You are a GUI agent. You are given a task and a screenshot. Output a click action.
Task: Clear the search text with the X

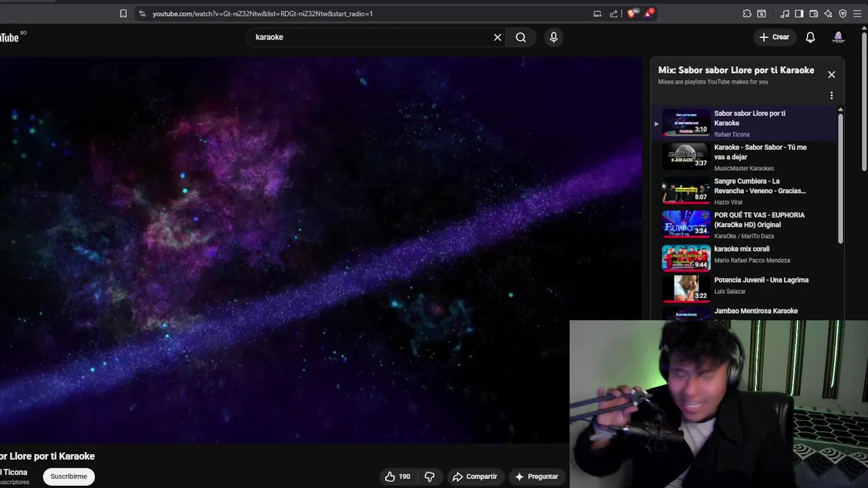pos(498,37)
